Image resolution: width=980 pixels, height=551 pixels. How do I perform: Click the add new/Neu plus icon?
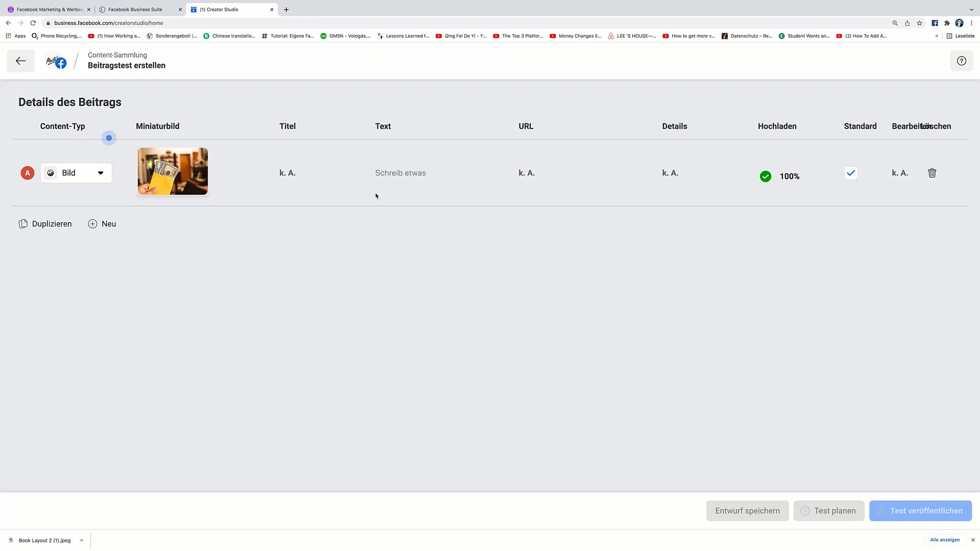point(93,223)
